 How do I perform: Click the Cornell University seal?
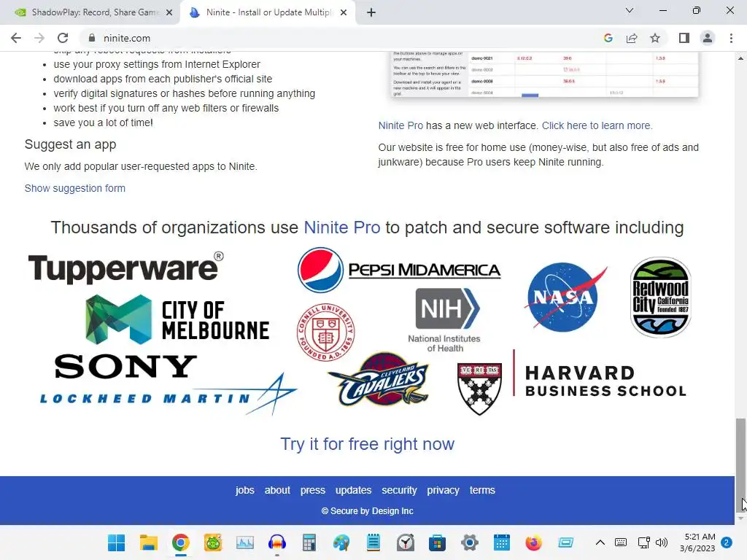pyautogui.click(x=326, y=332)
